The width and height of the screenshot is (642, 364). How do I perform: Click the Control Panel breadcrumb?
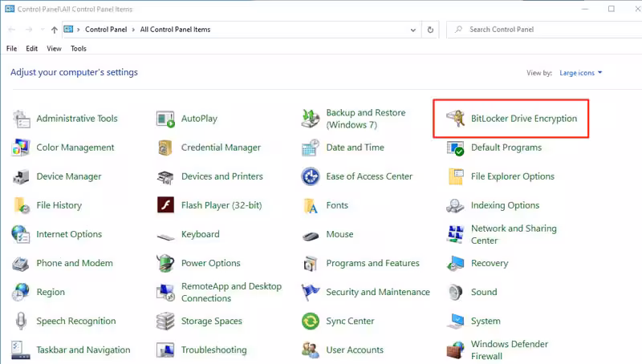(106, 30)
